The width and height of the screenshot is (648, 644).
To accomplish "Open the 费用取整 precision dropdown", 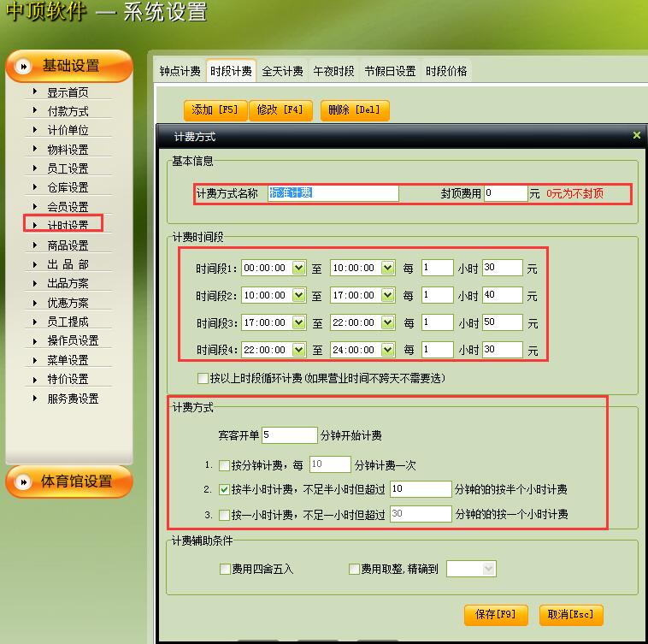I will (488, 570).
